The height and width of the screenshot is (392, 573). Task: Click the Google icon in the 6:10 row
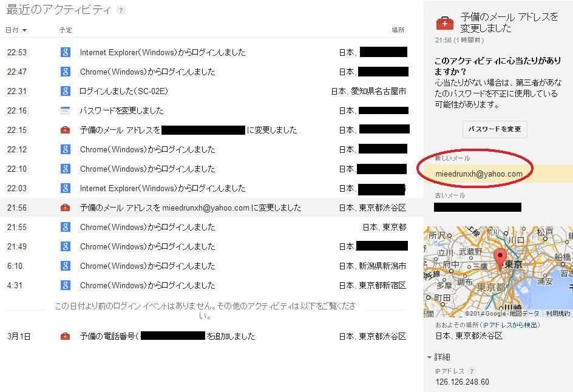coord(66,266)
